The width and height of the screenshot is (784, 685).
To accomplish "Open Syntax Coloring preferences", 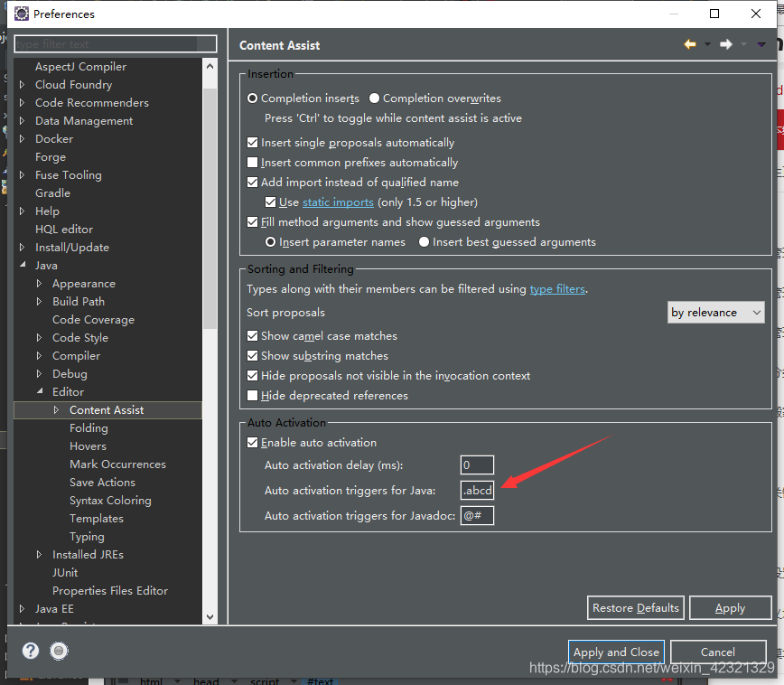I will (x=110, y=501).
